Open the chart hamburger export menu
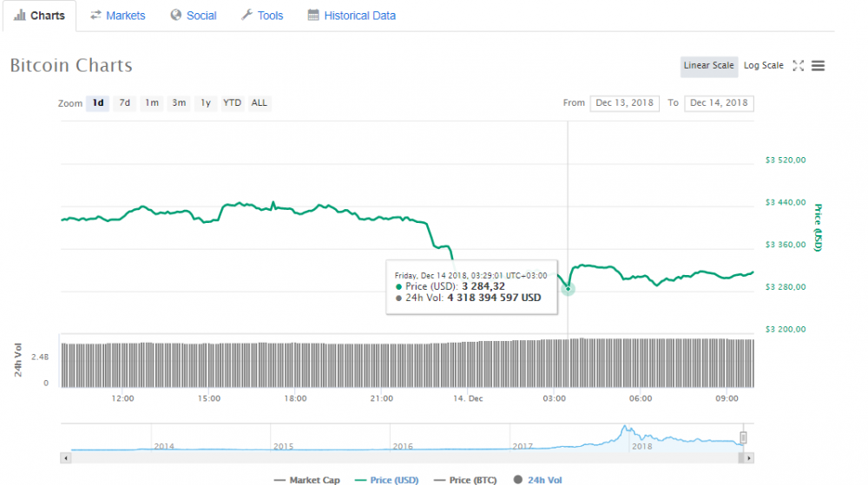This screenshot has width=868, height=485. click(x=819, y=66)
